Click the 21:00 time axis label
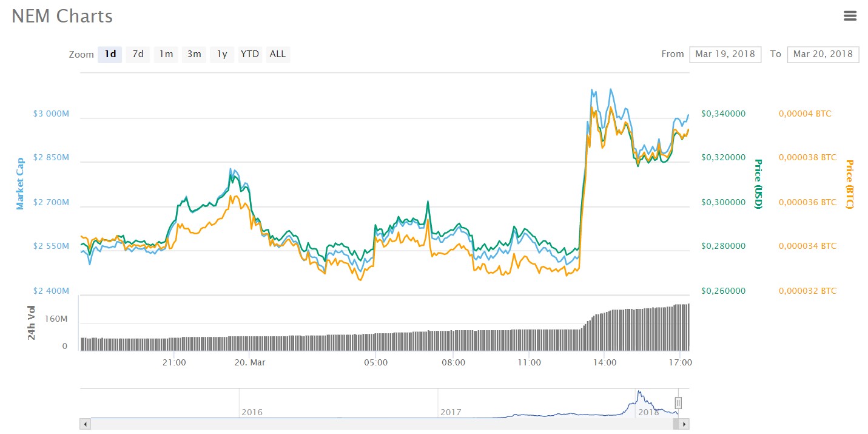Image resolution: width=868 pixels, height=434 pixels. [x=174, y=362]
